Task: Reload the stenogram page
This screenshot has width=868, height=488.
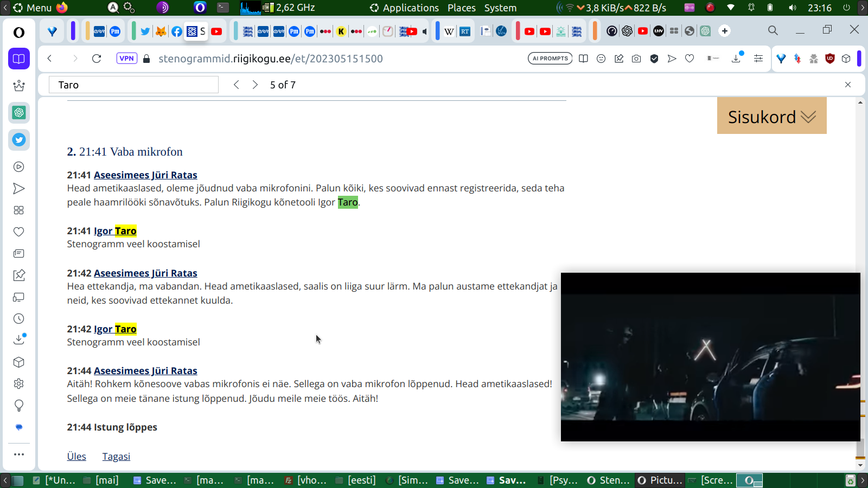Action: [97, 59]
